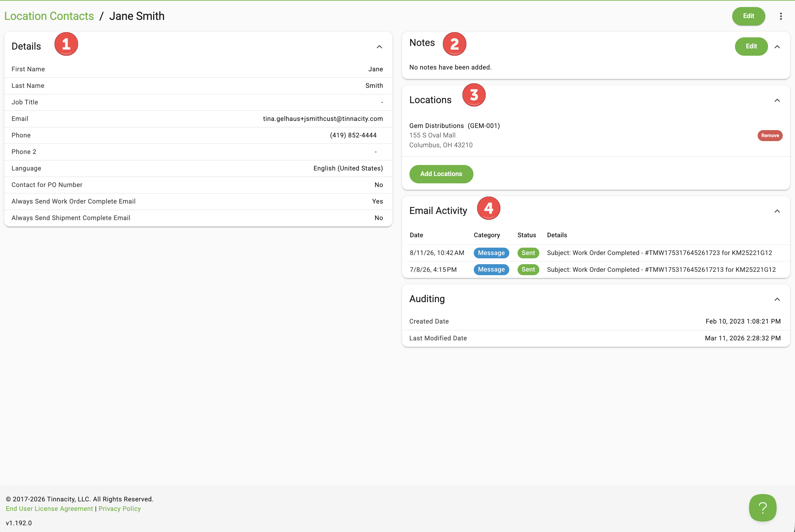Click the Created Date value Feb 10, 2023
Image resolution: width=795 pixels, height=532 pixels.
(743, 321)
